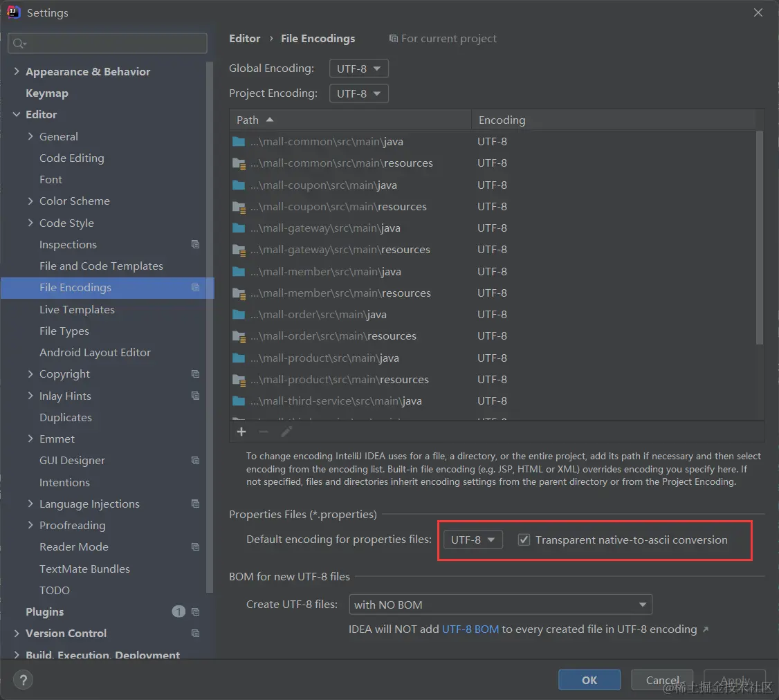Image resolution: width=779 pixels, height=700 pixels.
Task: Close the Settings dialog
Action: pos(758,12)
